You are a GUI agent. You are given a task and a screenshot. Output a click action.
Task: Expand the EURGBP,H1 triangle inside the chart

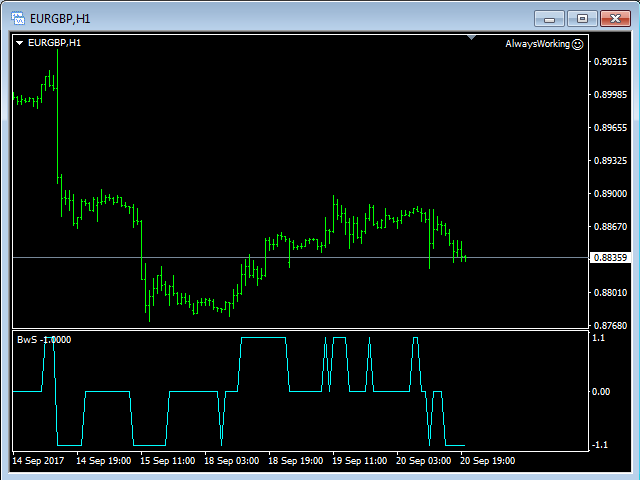click(19, 43)
